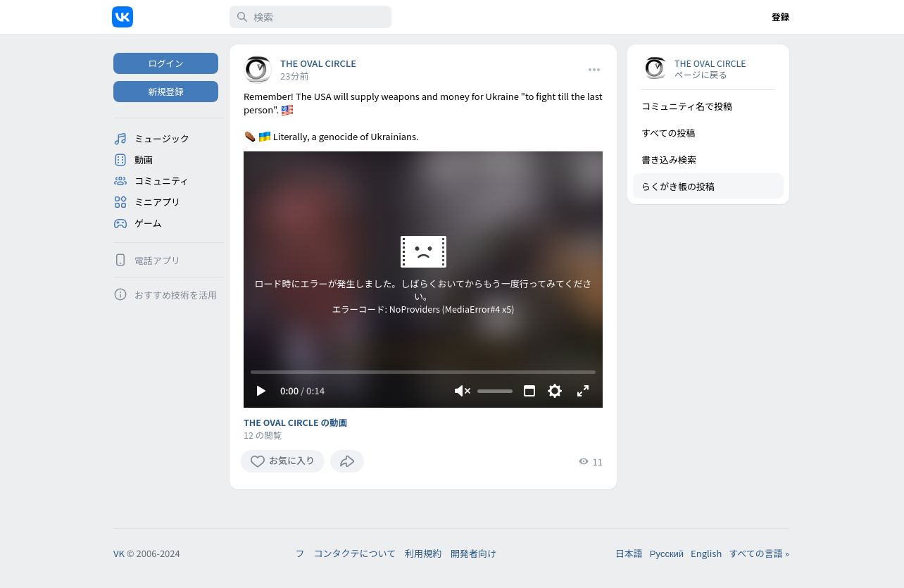Click the ログイン button
Image resolution: width=904 pixels, height=588 pixels.
165,63
